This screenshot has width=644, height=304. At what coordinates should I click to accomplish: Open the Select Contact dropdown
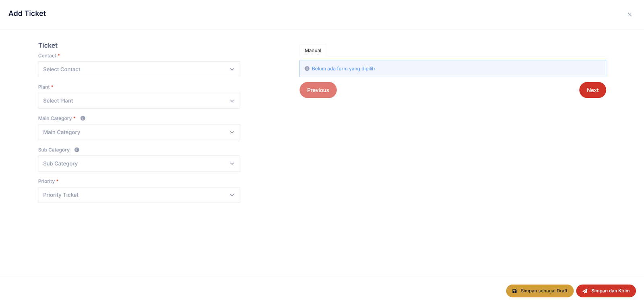[133, 69]
